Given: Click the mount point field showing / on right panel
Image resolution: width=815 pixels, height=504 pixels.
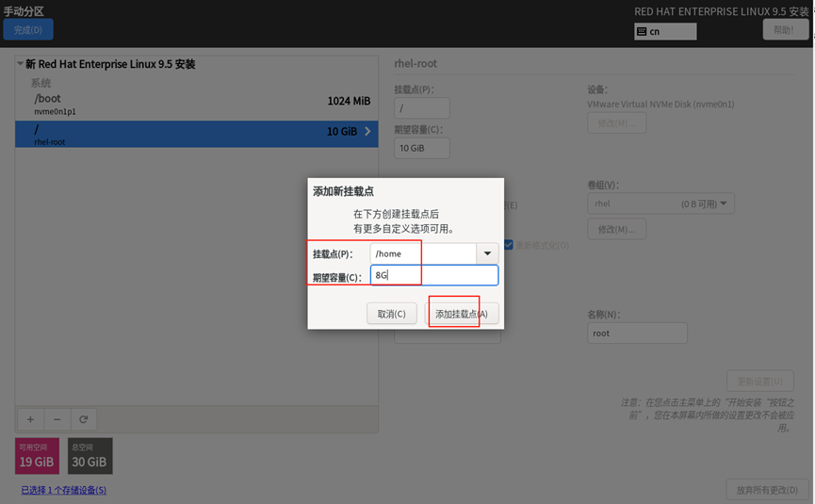Looking at the screenshot, I should click(421, 108).
